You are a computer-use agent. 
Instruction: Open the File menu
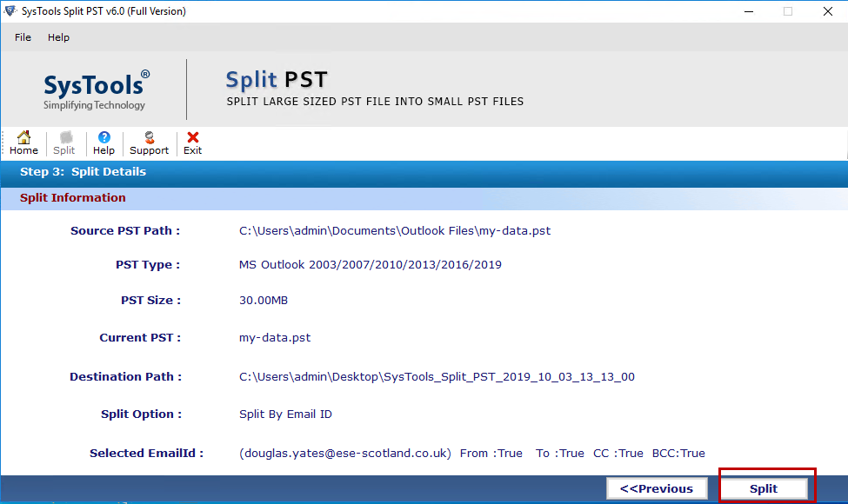23,37
